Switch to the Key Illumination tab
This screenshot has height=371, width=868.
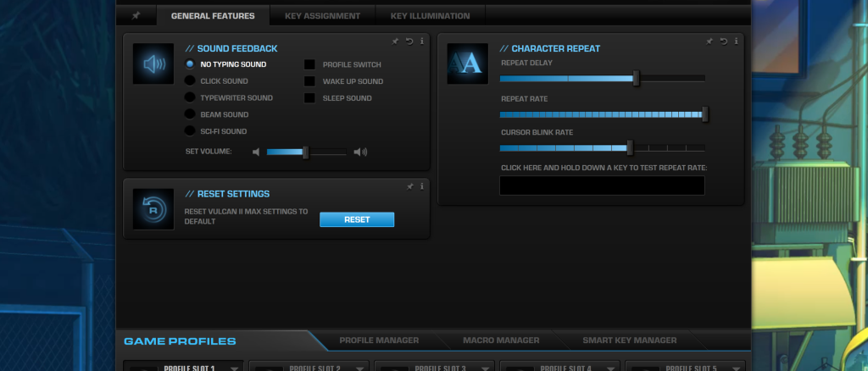pyautogui.click(x=430, y=16)
